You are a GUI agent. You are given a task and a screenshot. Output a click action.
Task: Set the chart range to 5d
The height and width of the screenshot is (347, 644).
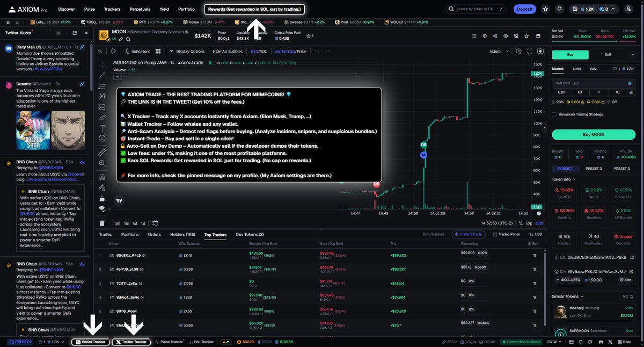[x=135, y=223]
